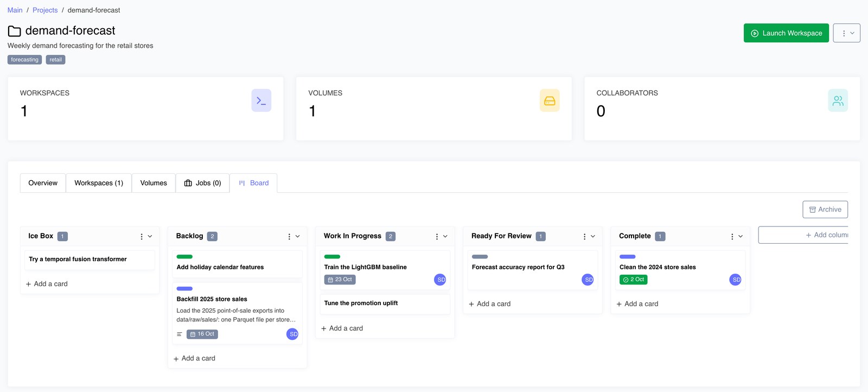The image size is (868, 392).
Task: Open the Ice Box column options menu
Action: [x=145, y=236]
